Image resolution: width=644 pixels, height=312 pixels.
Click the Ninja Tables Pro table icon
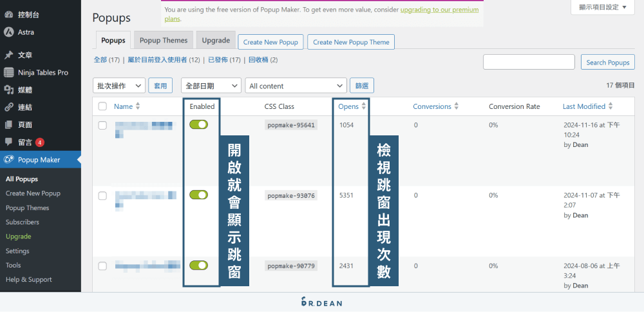tap(8, 73)
